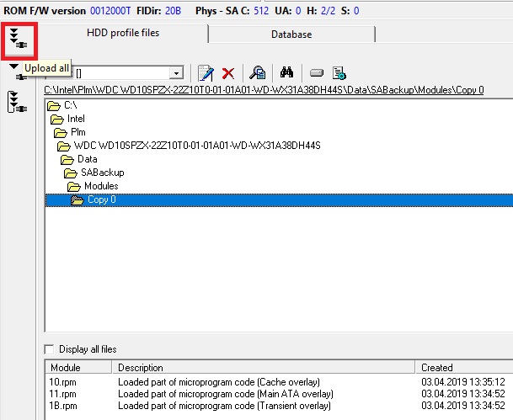The width and height of the screenshot is (513, 420).
Task: Click the Module column header
Action: pyautogui.click(x=65, y=368)
